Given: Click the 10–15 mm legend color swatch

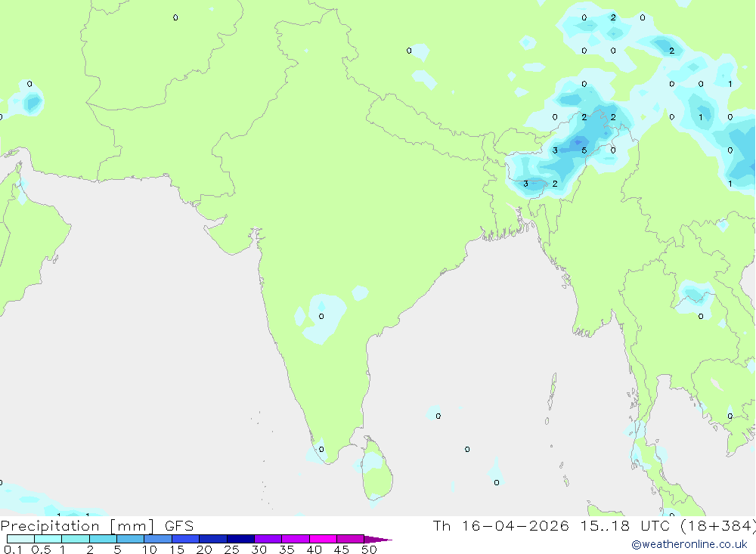Looking at the screenshot, I should coord(158,539).
